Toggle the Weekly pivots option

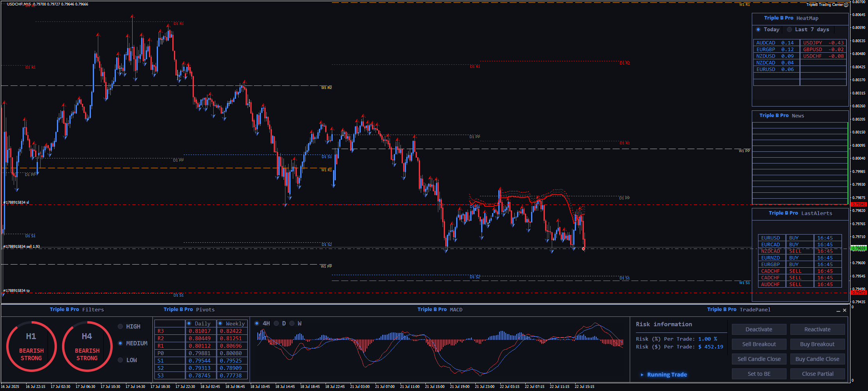coord(220,323)
